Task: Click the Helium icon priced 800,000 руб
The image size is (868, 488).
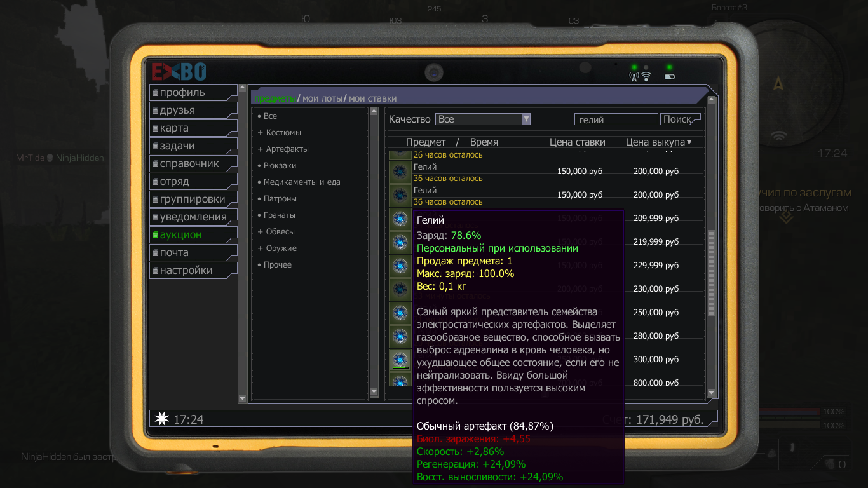Action: [400, 381]
